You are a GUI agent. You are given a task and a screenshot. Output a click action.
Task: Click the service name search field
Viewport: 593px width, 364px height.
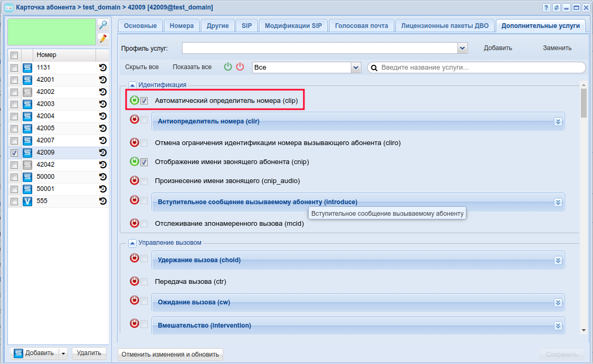480,68
